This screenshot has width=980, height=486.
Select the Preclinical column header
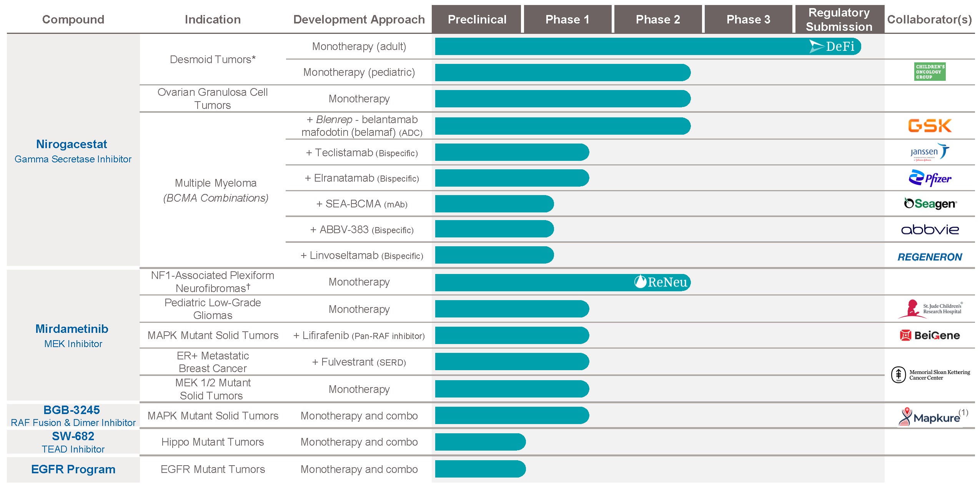point(476,19)
